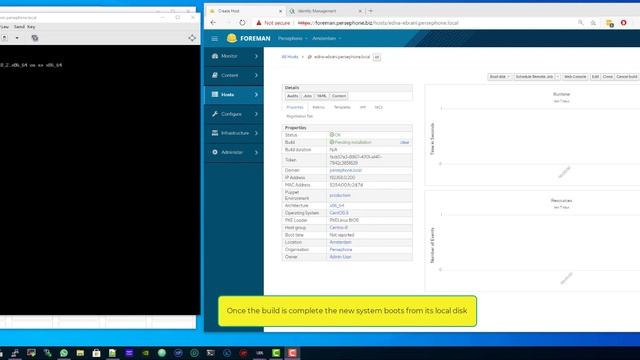Expand the Administer menu chevron
Image resolution: width=640 pixels, height=360 pixels.
[256, 152]
